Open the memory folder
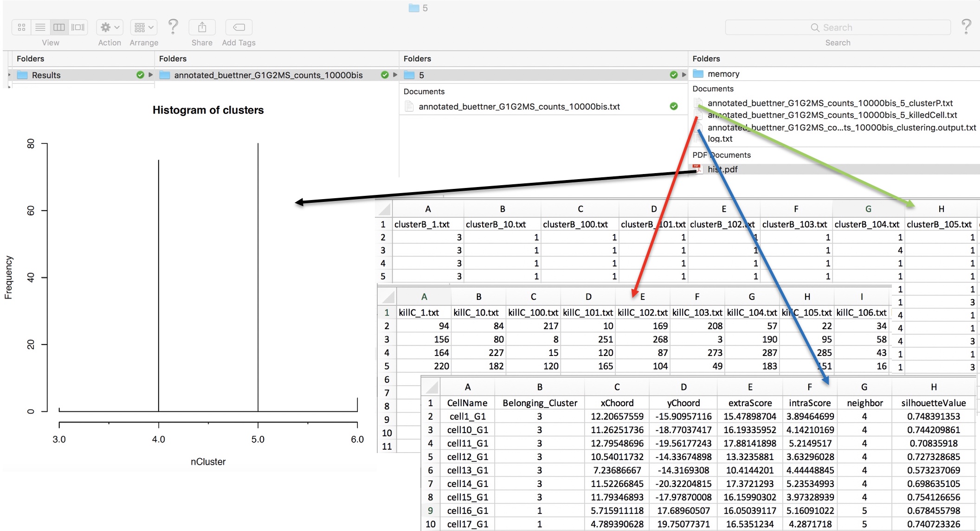The image size is (980, 531). (x=723, y=74)
